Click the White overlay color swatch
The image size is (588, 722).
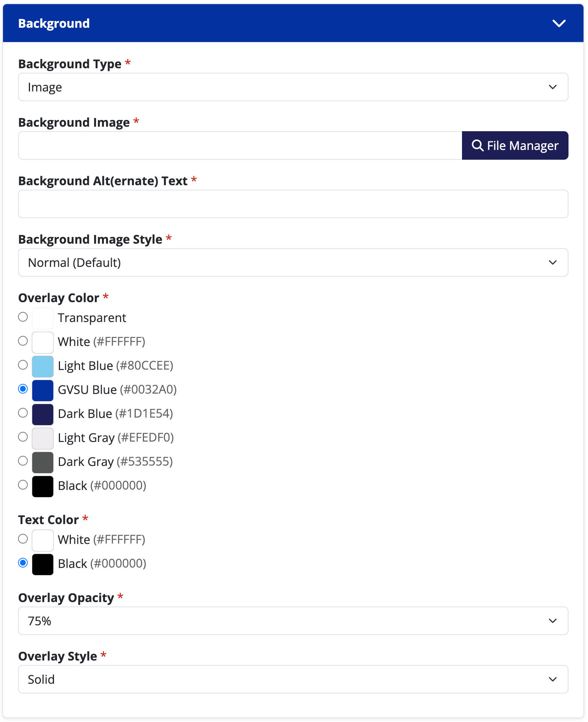click(x=43, y=342)
